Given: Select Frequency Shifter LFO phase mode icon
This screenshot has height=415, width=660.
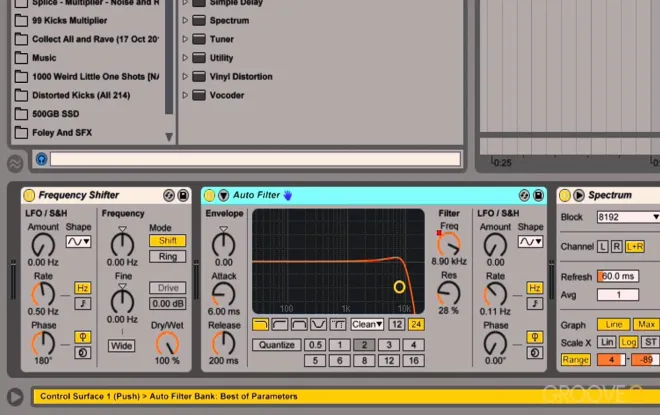Looking at the screenshot, I should [82, 337].
